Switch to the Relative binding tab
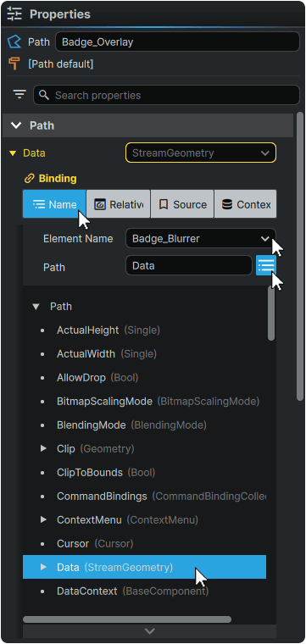Screen dimensions: 306x644 119,204
